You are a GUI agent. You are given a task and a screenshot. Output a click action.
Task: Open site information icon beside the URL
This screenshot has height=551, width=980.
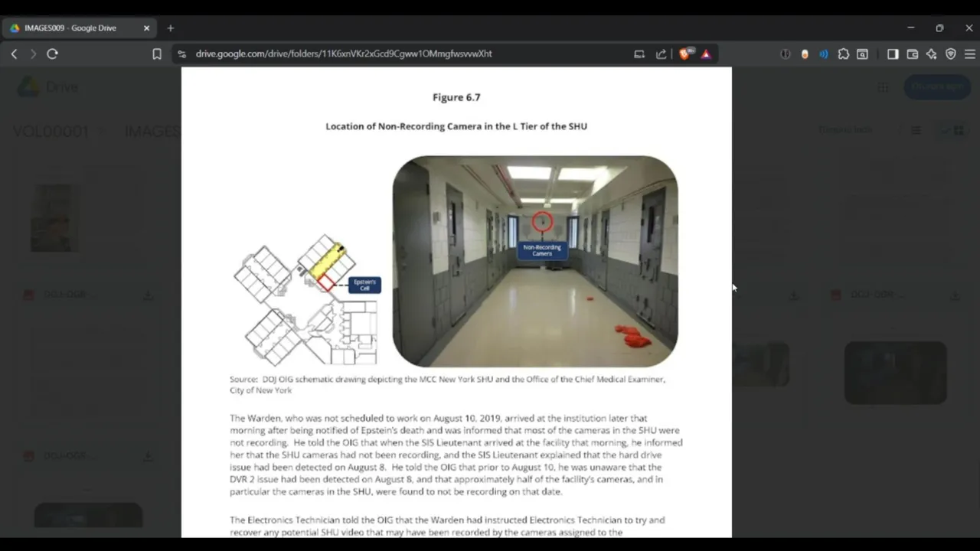tap(181, 54)
